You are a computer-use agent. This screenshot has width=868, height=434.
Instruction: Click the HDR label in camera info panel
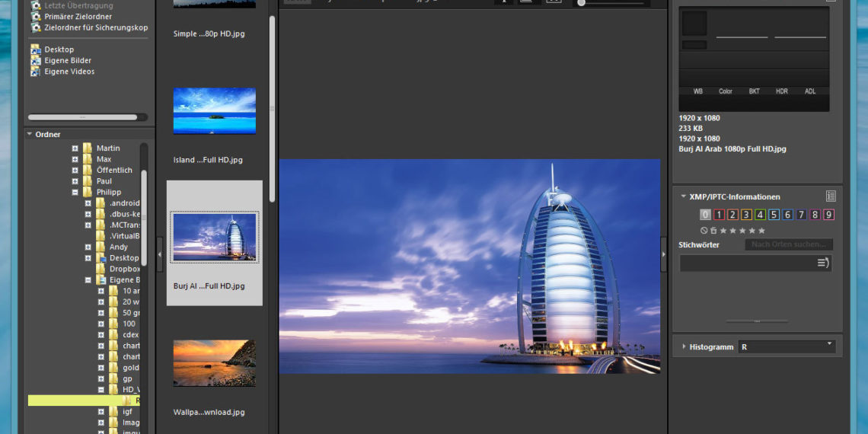click(782, 91)
